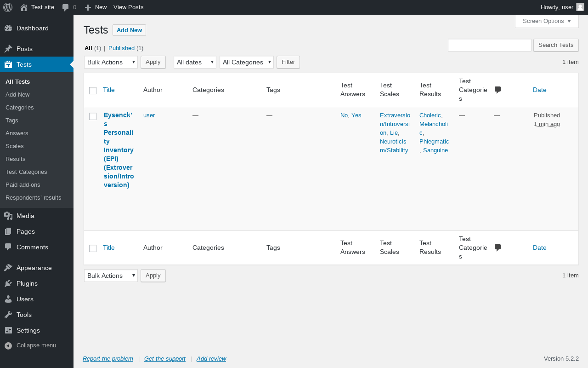
Task: Open Results submenu item
Action: [16, 159]
